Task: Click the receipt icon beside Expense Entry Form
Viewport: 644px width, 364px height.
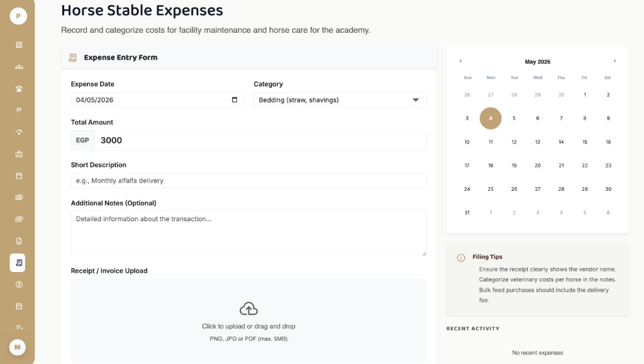Action: 73,57
